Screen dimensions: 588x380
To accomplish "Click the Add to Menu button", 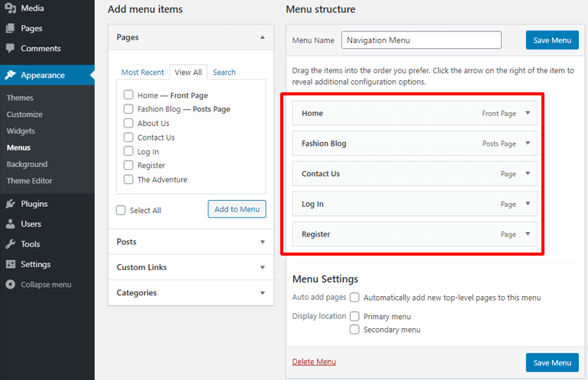I will 237,209.
